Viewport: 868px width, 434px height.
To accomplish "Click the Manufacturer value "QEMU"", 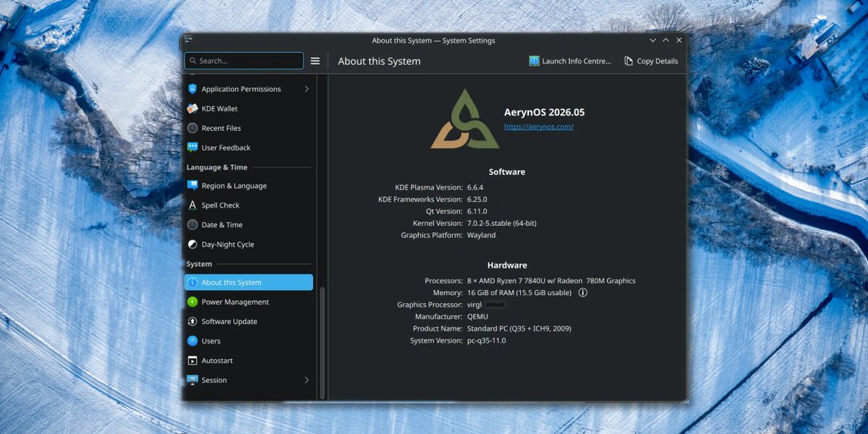I will (479, 316).
